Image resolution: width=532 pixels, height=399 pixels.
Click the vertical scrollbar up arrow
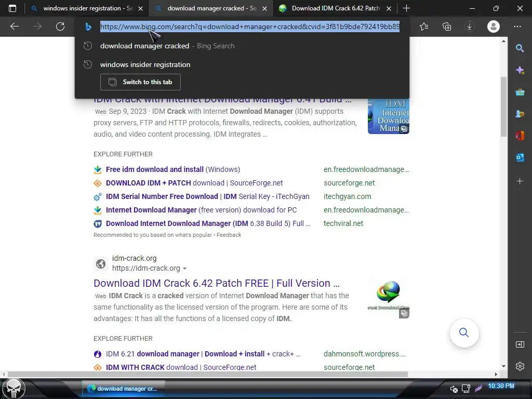[x=503, y=41]
